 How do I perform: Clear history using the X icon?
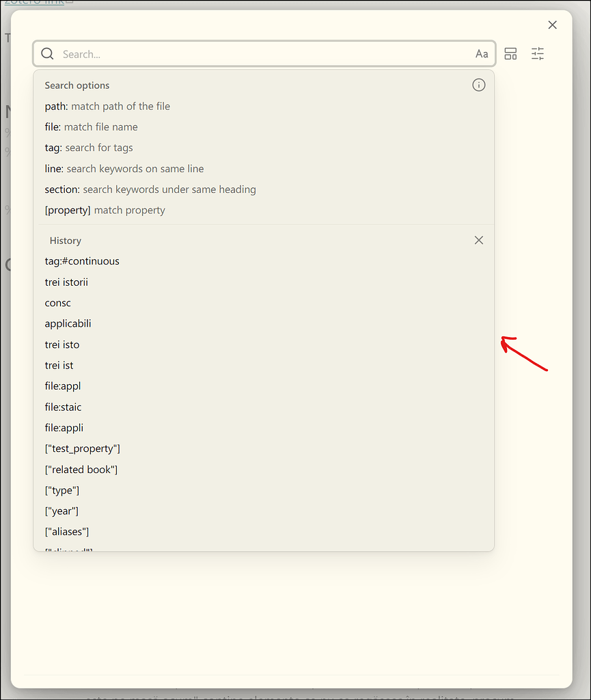[x=478, y=240]
